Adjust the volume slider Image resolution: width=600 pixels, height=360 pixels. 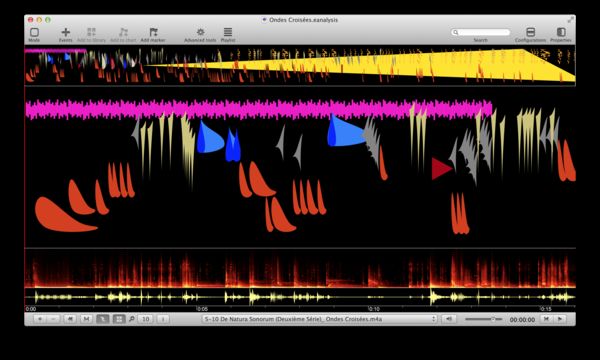pyautogui.click(x=484, y=319)
